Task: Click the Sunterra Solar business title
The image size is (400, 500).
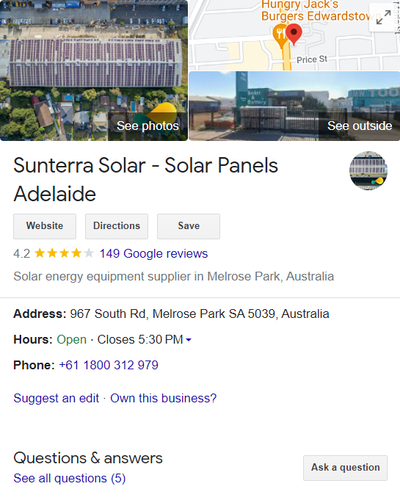Action: pyautogui.click(x=146, y=179)
